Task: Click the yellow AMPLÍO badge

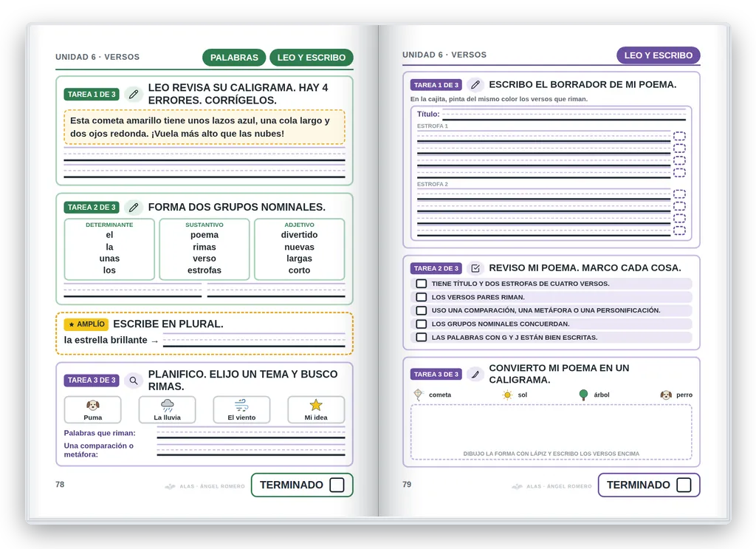Action: click(x=86, y=324)
